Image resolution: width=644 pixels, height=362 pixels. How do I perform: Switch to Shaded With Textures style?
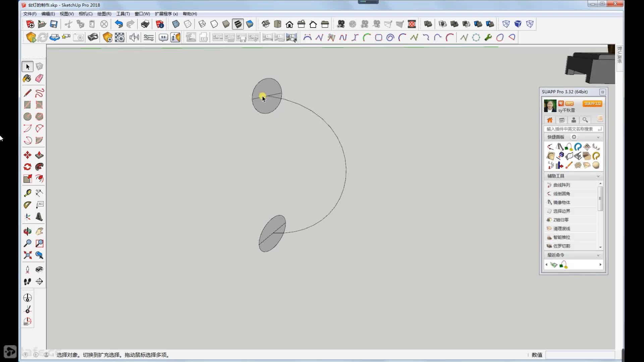(238, 24)
